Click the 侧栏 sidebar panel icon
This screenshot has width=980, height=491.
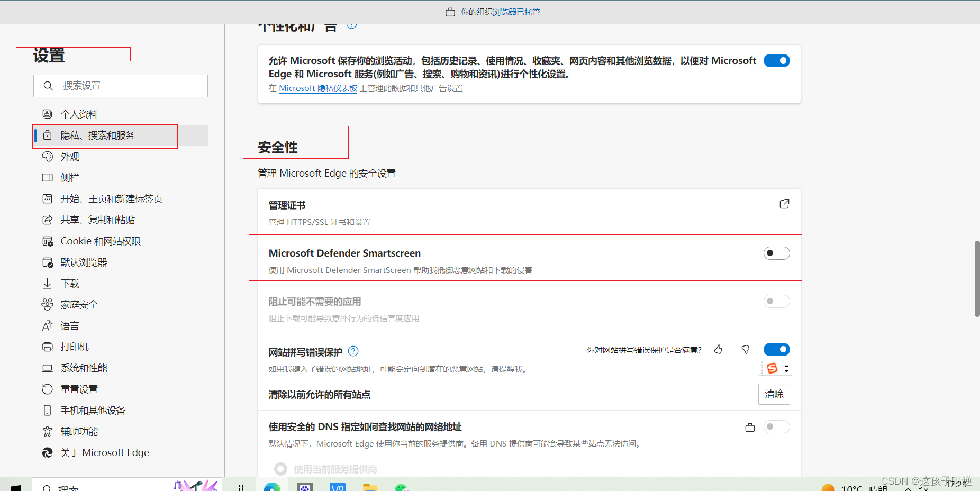coord(47,177)
